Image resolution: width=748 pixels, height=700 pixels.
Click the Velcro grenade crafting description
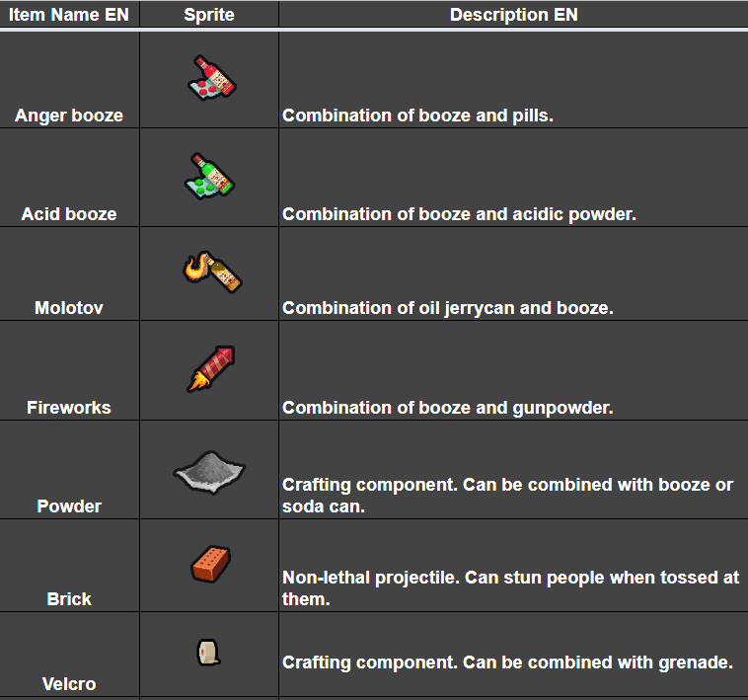click(x=507, y=663)
